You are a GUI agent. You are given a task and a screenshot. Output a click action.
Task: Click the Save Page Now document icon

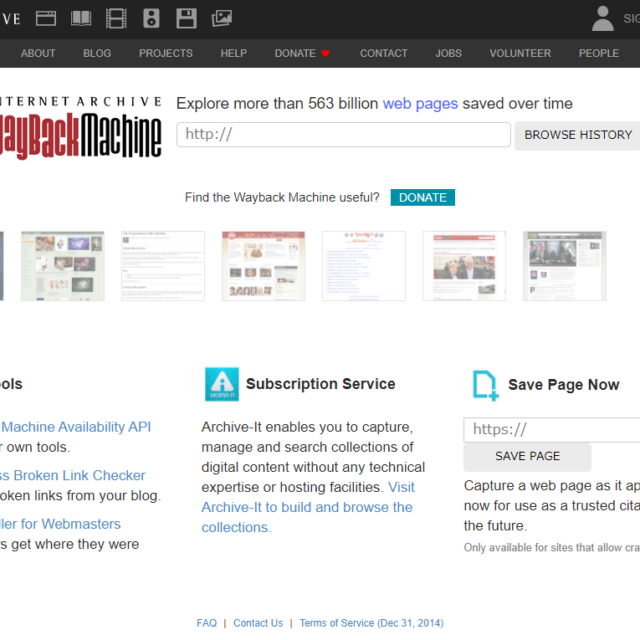coord(485,385)
